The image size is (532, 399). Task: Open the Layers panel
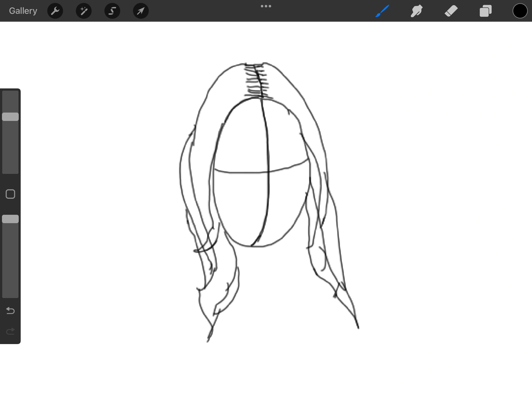point(485,11)
